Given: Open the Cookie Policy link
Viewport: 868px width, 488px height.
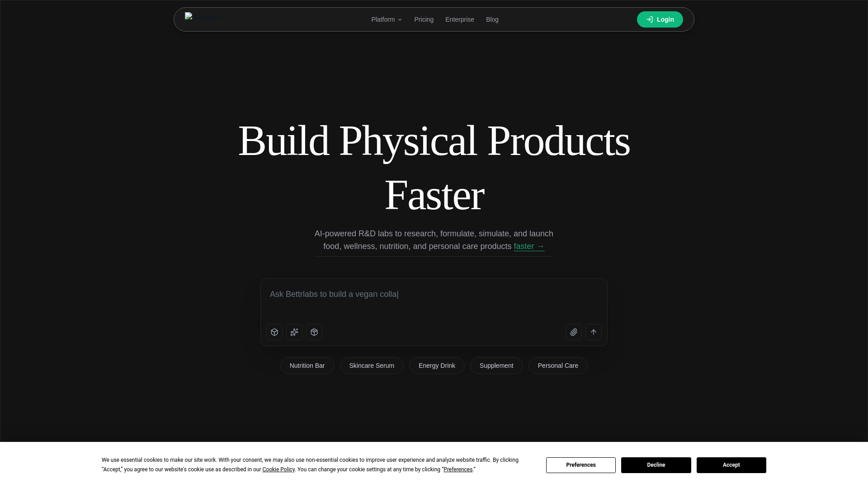Looking at the screenshot, I should coord(278,469).
